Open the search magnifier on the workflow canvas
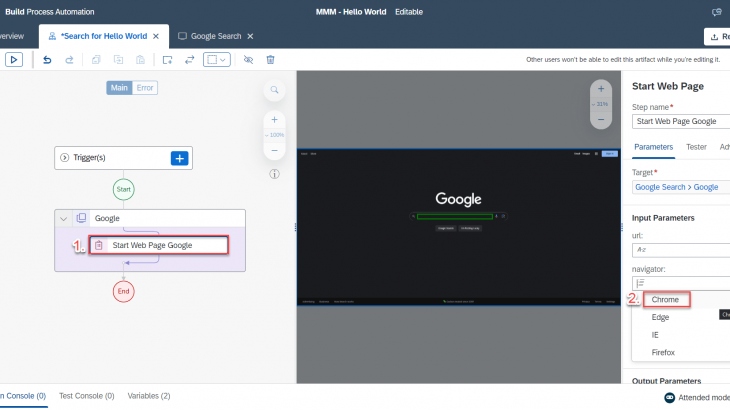Viewport: 730px width, 410px height. click(x=274, y=90)
